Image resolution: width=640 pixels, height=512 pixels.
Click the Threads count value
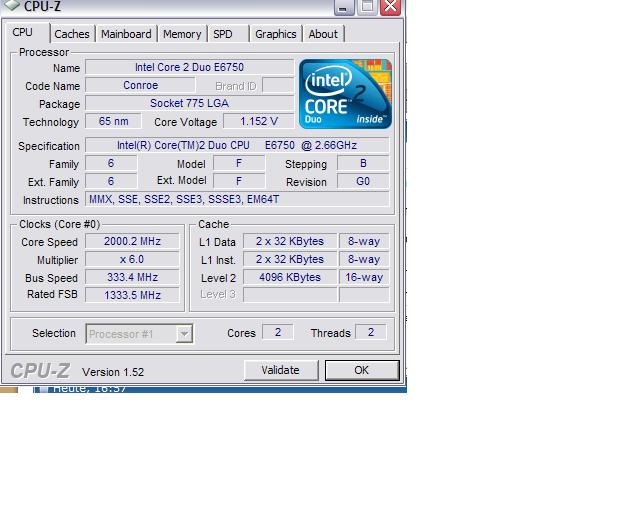[x=371, y=332]
